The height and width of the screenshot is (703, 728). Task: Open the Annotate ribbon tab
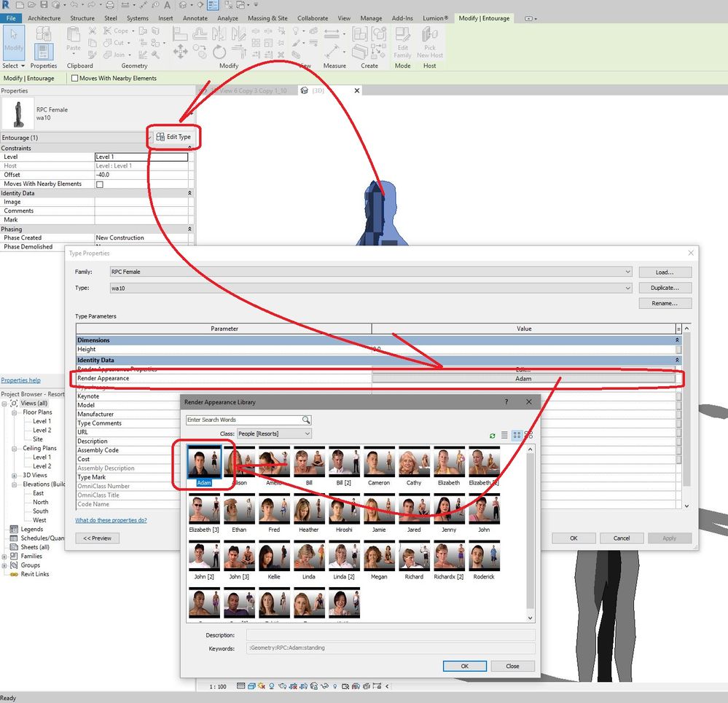pos(195,18)
